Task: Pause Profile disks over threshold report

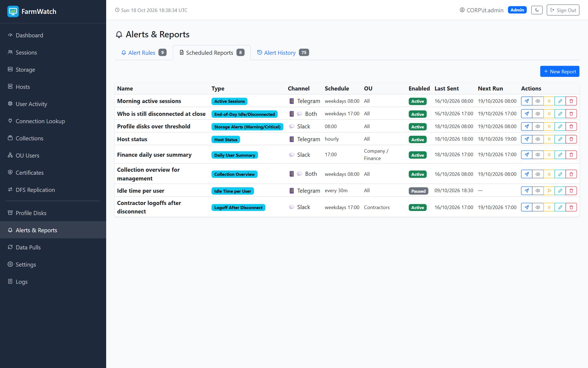Action: [549, 126]
